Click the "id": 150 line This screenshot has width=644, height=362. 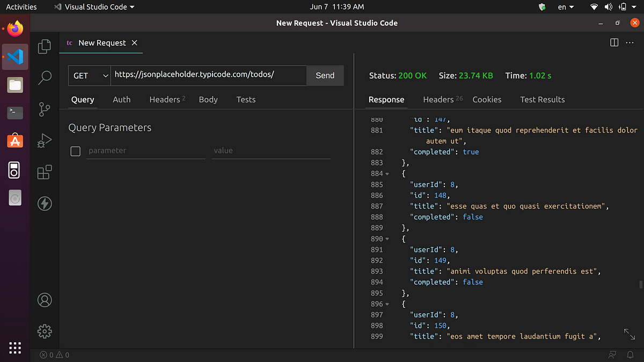pyautogui.click(x=430, y=326)
